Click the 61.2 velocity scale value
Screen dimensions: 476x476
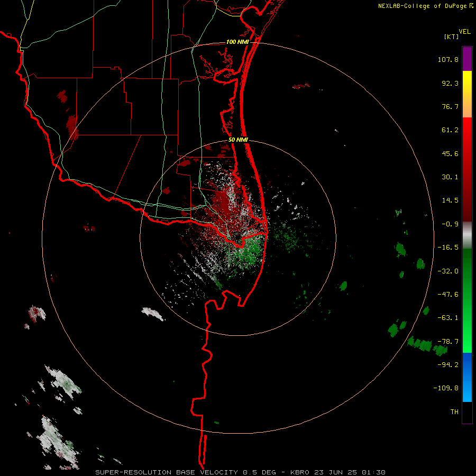(450, 130)
